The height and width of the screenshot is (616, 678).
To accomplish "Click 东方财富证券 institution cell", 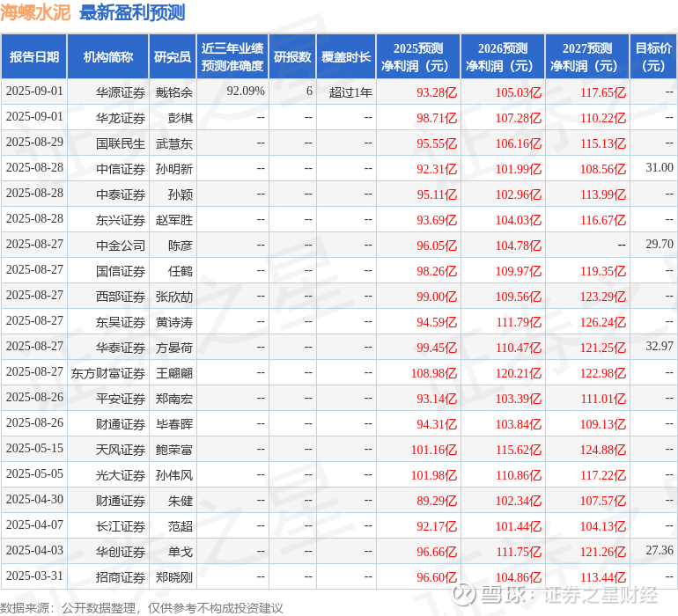I will (x=108, y=372).
